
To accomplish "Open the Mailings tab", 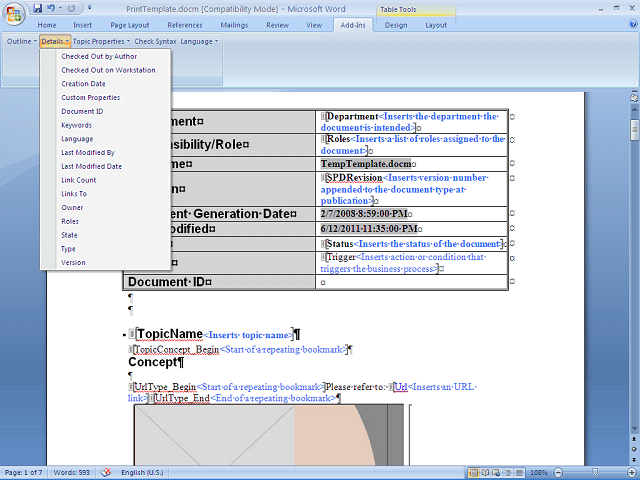I will pos(234,25).
